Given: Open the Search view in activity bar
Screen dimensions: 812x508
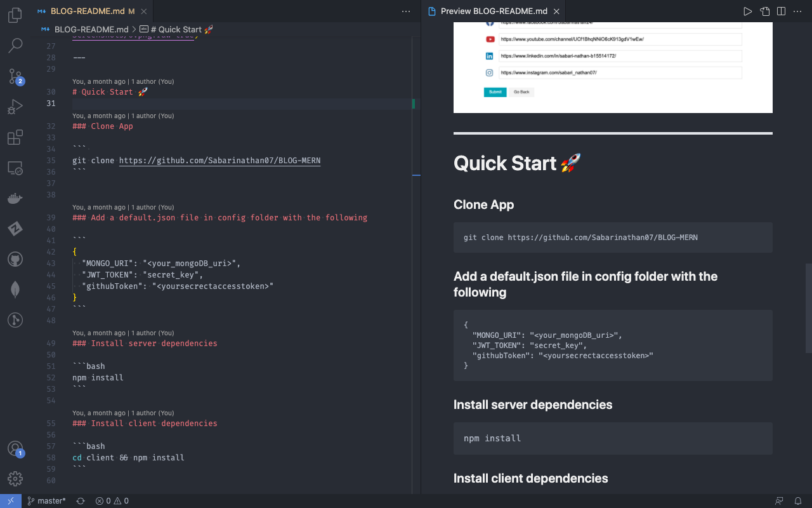Looking at the screenshot, I should tap(15, 46).
